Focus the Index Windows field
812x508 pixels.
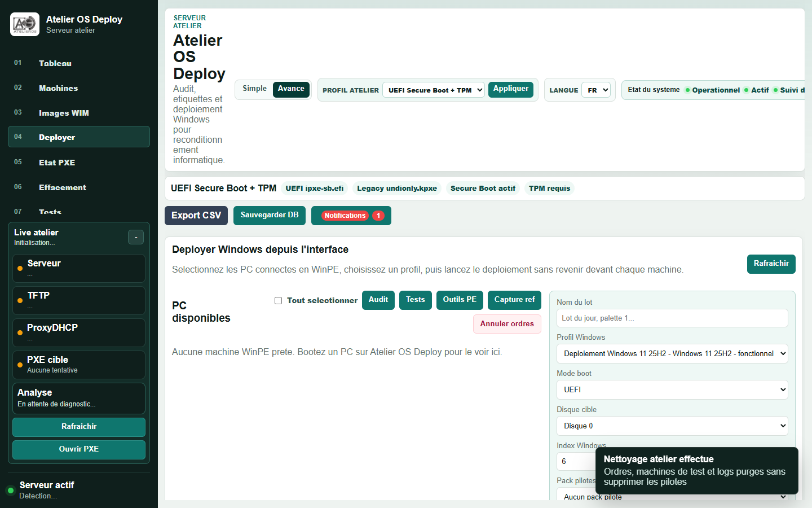coord(576,462)
